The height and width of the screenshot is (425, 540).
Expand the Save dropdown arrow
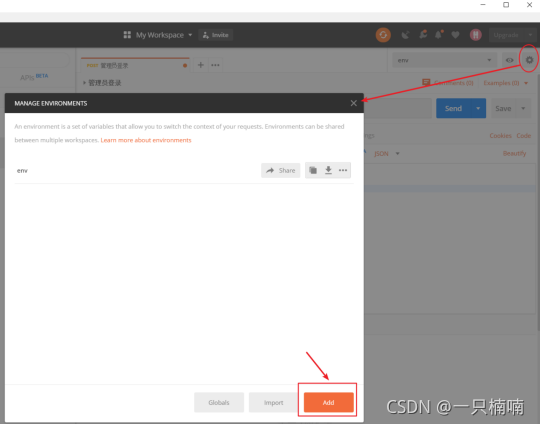click(523, 108)
